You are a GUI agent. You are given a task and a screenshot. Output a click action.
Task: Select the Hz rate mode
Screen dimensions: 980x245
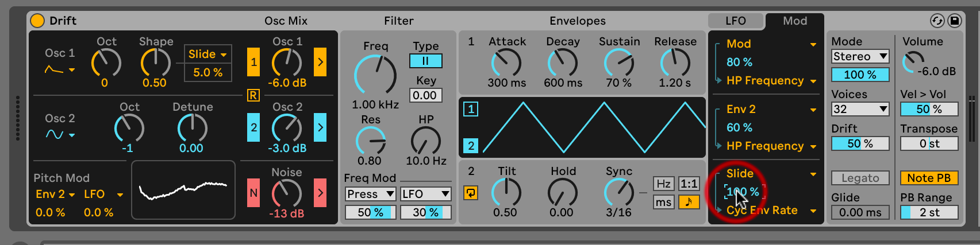point(663,184)
